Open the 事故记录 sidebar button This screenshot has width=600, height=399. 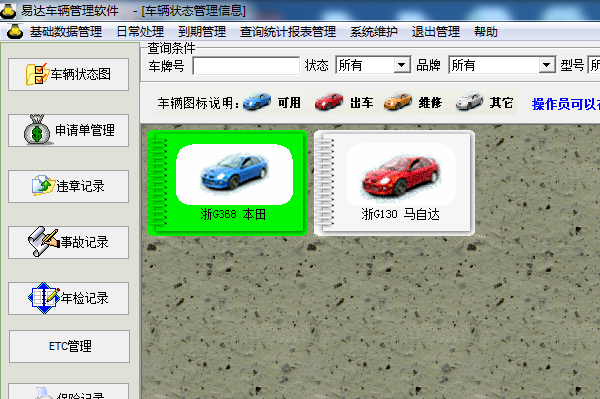point(68,242)
